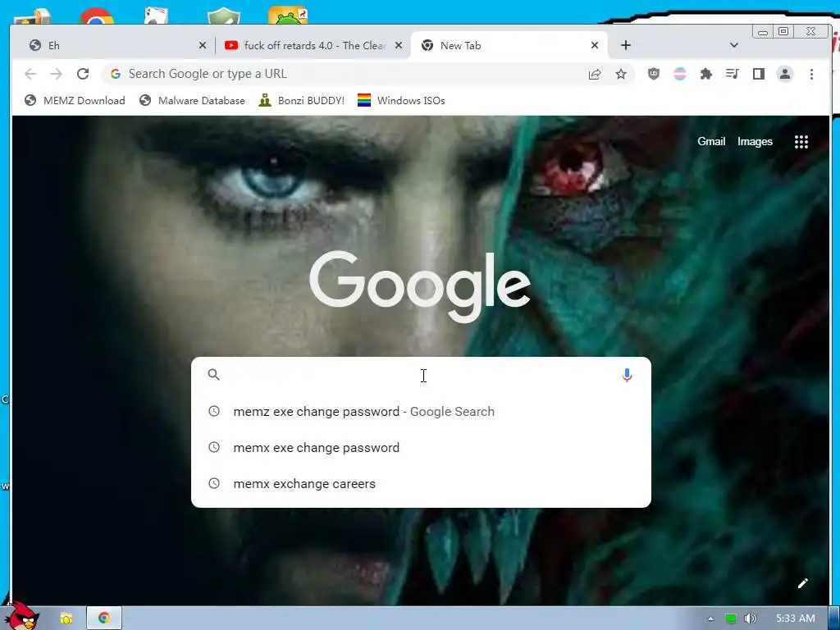Open the uBlock shield extension icon
This screenshot has width=840, height=630.
[x=654, y=74]
